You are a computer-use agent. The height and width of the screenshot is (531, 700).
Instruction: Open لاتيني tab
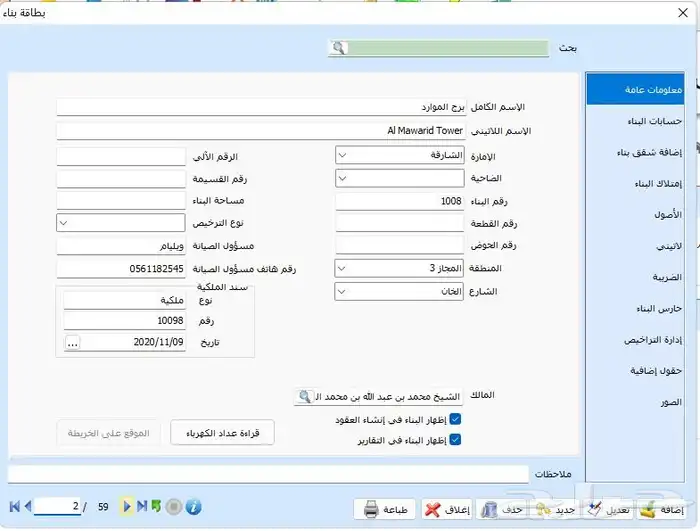635,246
